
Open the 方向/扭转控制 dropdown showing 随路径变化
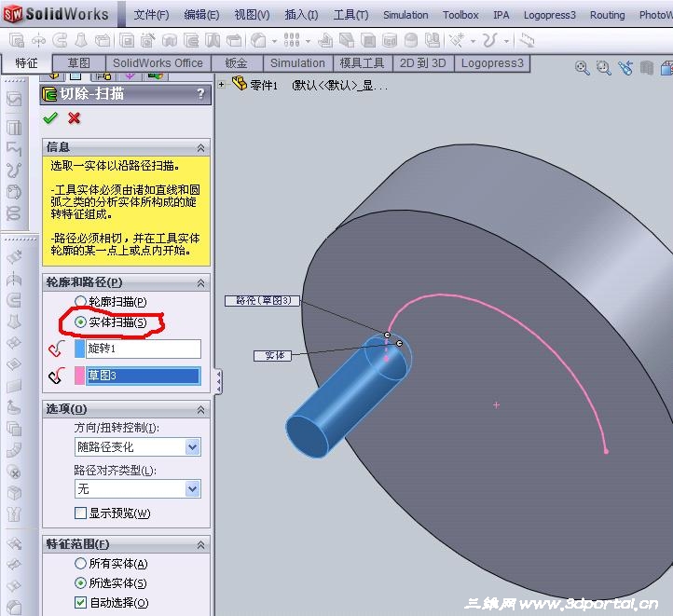pos(137,447)
